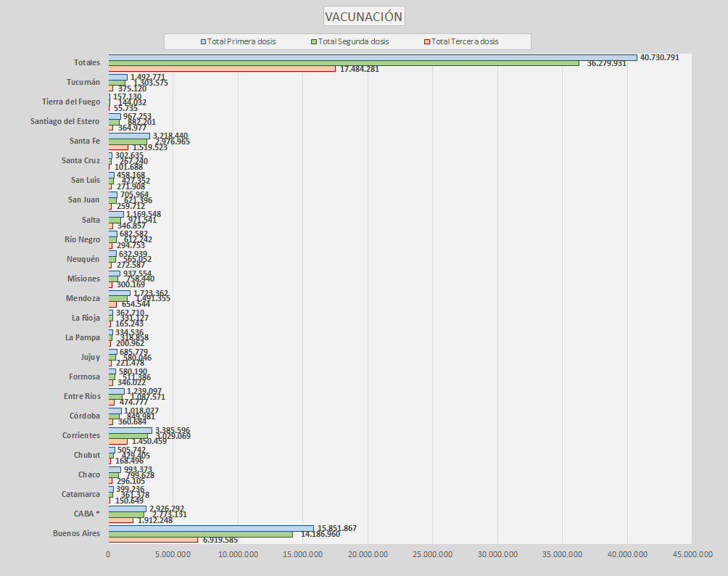The width and height of the screenshot is (728, 576).
Task: Click the Corrientes axis label
Action: [81, 435]
